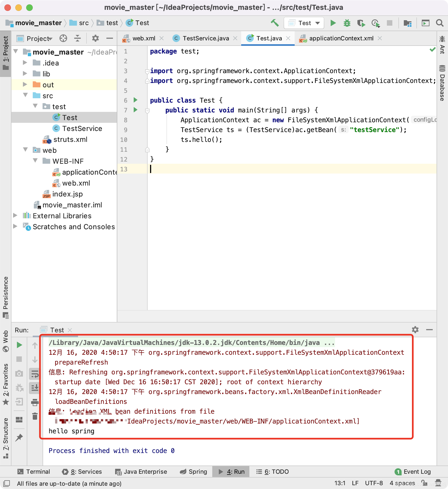Minimize the Run tool window
The image size is (448, 489).
[429, 330]
